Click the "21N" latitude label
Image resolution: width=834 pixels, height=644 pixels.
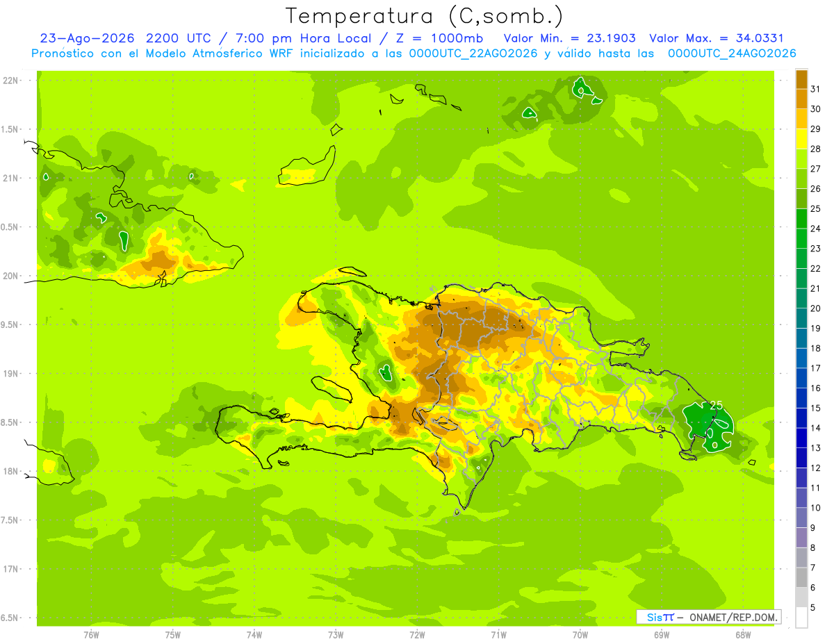tap(12, 178)
